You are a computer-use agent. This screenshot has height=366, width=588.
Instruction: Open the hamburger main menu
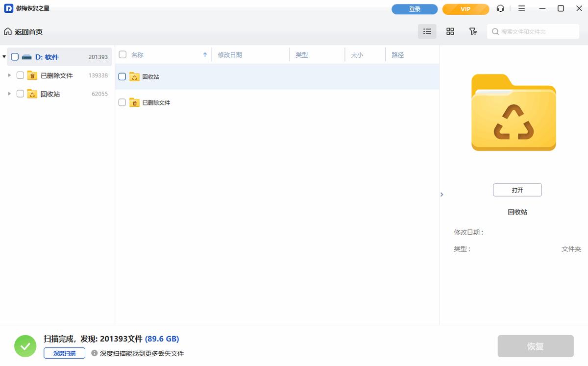pyautogui.click(x=521, y=9)
